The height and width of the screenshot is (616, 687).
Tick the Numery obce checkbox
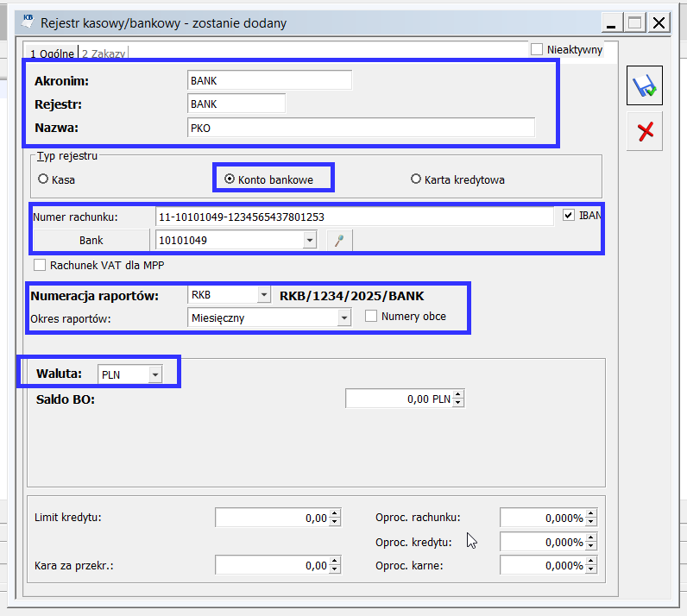coord(372,317)
